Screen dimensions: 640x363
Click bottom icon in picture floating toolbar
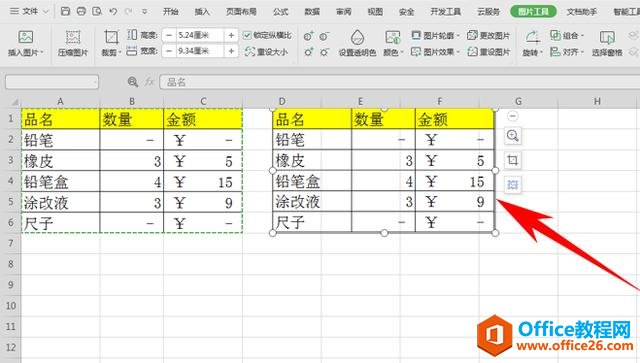point(513,185)
